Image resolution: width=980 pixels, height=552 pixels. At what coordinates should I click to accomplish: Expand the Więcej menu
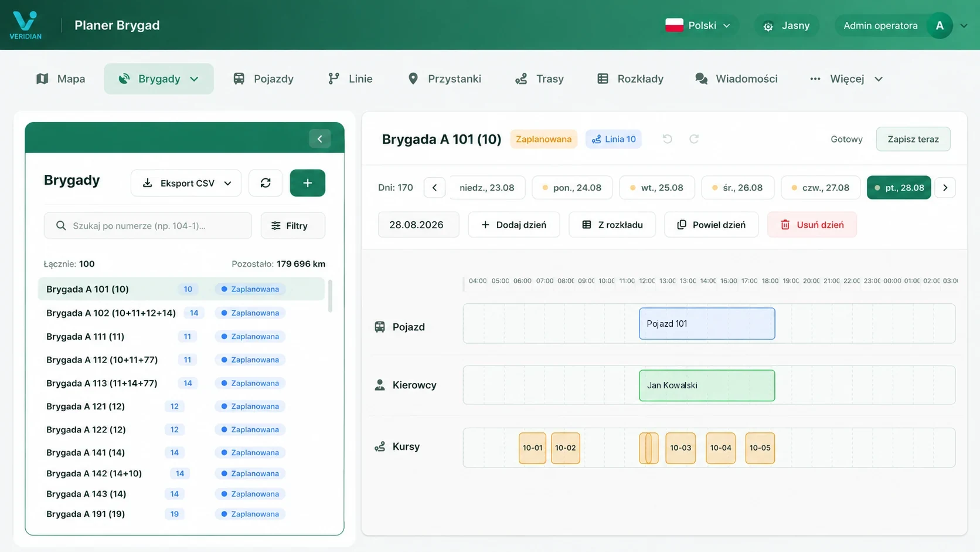point(846,79)
